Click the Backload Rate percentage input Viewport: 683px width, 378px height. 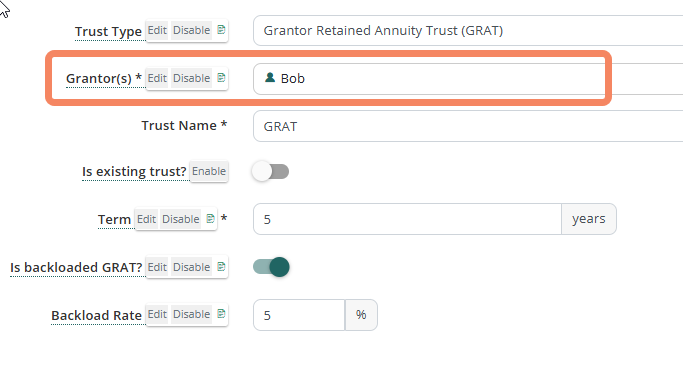299,315
